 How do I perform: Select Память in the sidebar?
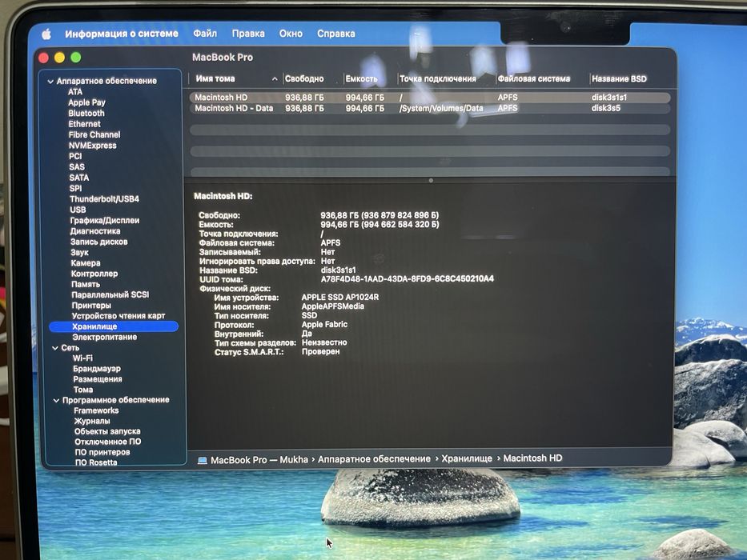tap(86, 284)
